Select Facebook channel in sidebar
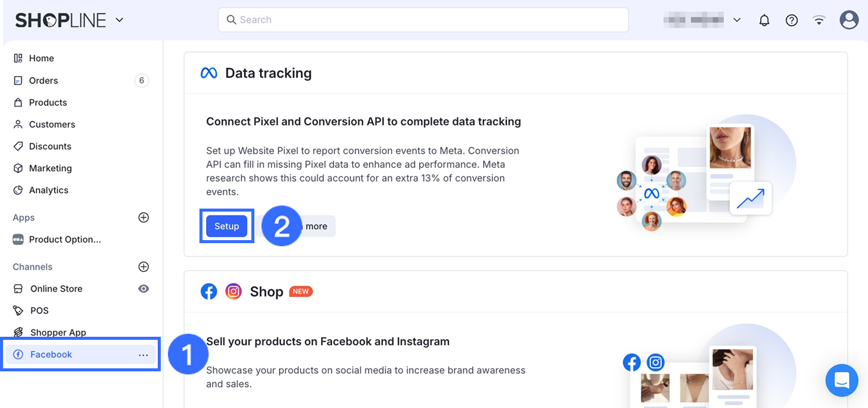Image resolution: width=868 pixels, height=408 pixels. [51, 355]
